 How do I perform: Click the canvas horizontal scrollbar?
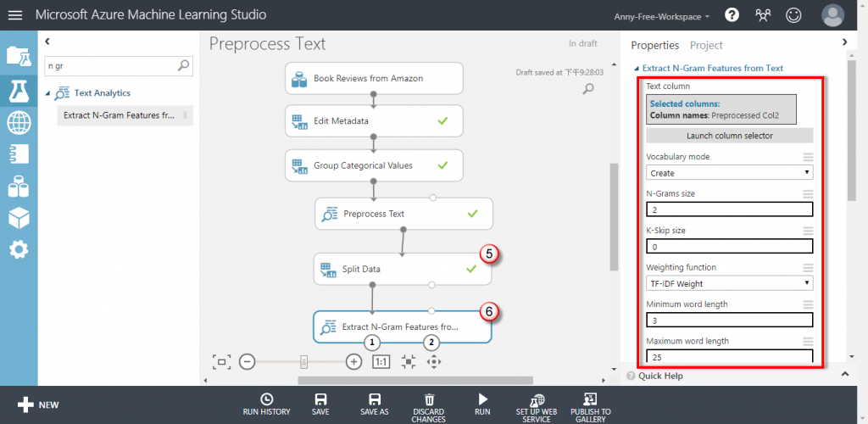(415, 380)
